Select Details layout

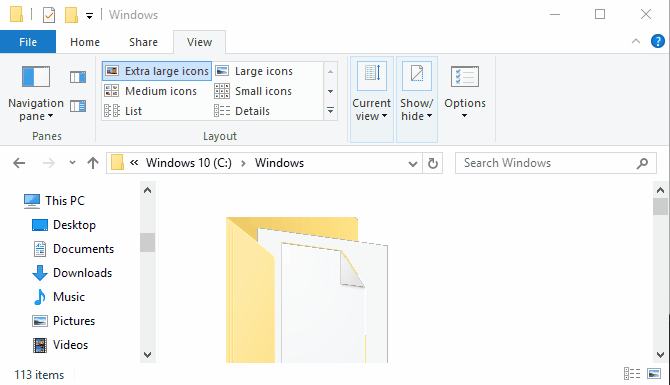coord(242,111)
